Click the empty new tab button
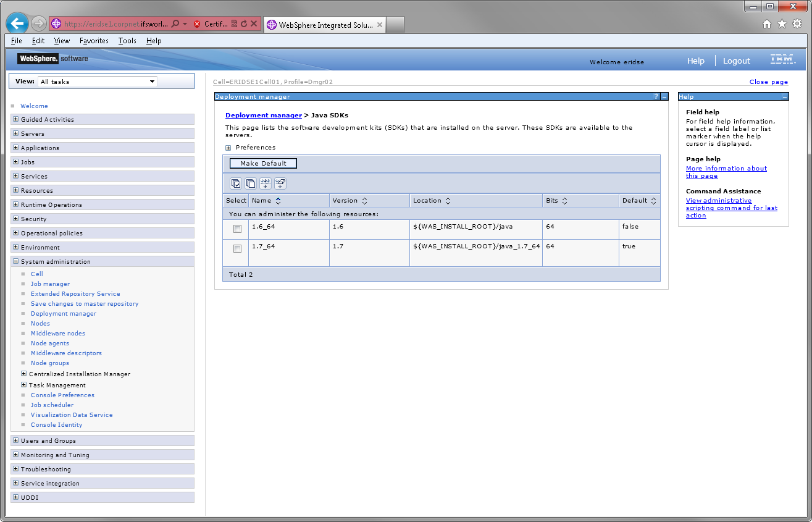Viewport: 812px width, 522px height. [x=396, y=25]
